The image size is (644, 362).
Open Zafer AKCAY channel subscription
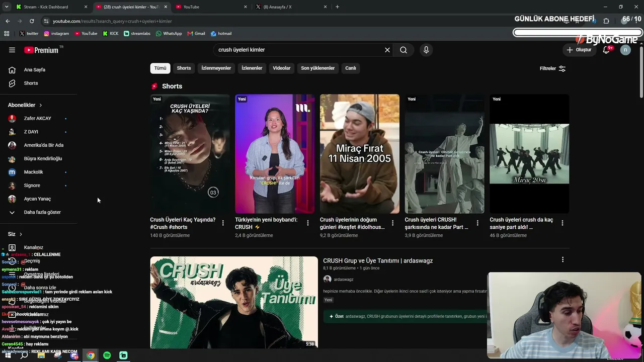pos(39,118)
